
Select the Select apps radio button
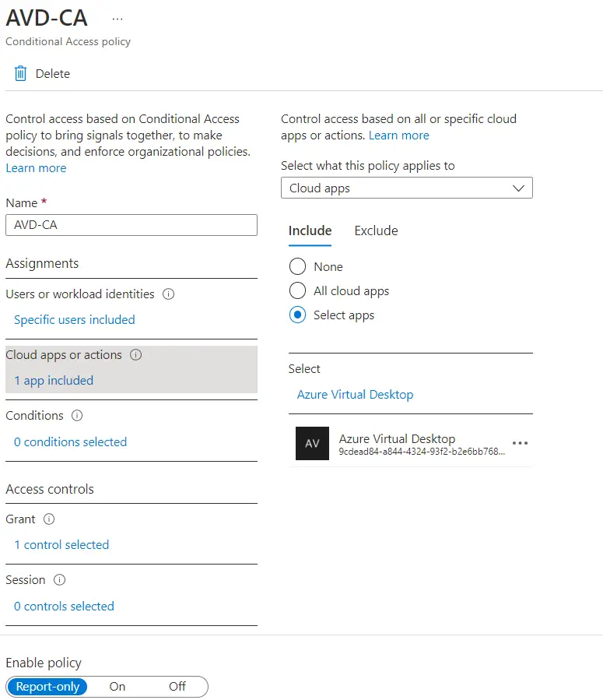tap(296, 315)
